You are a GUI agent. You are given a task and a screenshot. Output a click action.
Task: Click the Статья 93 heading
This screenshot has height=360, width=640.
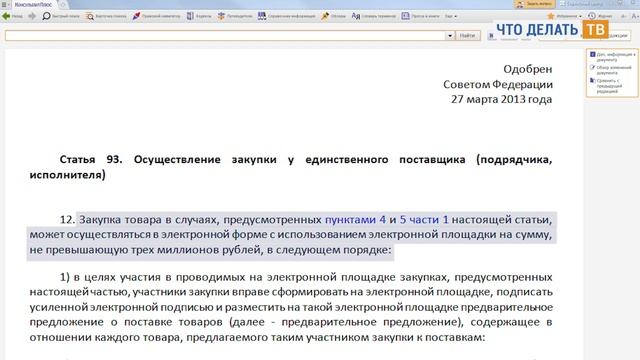(291, 167)
